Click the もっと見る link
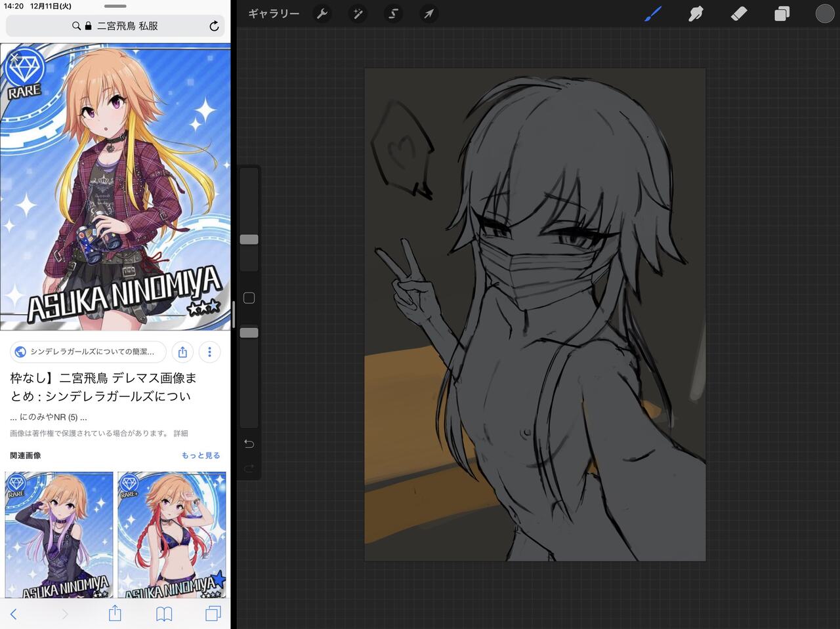The image size is (840, 629). click(x=200, y=455)
